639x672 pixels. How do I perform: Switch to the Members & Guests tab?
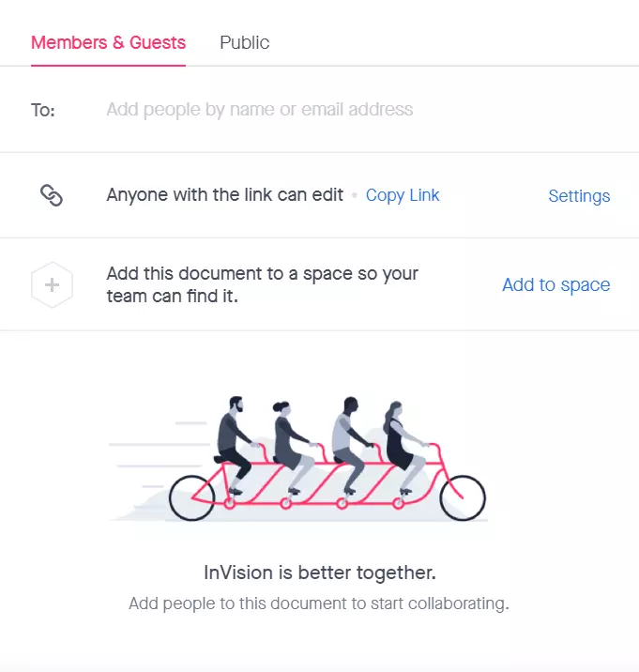click(109, 43)
